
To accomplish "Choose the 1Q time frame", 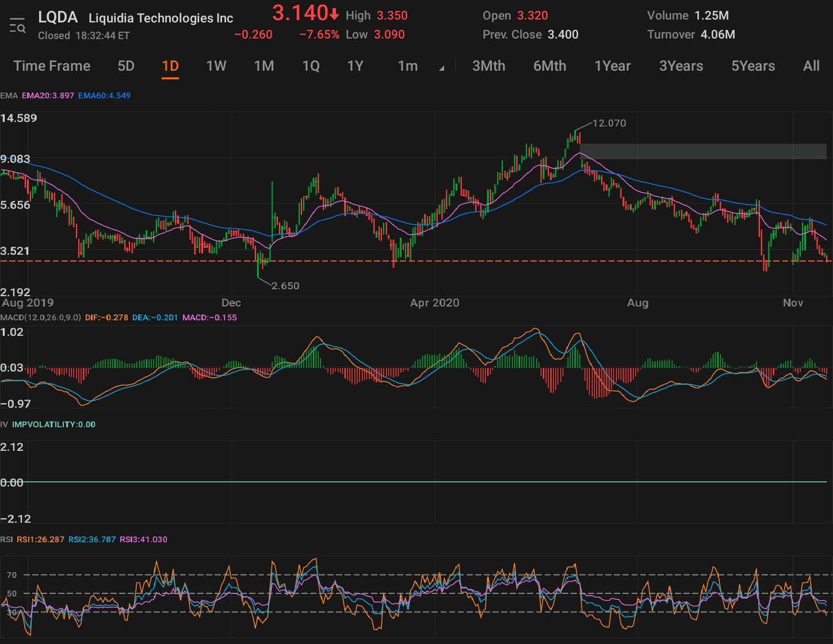I will [x=311, y=66].
